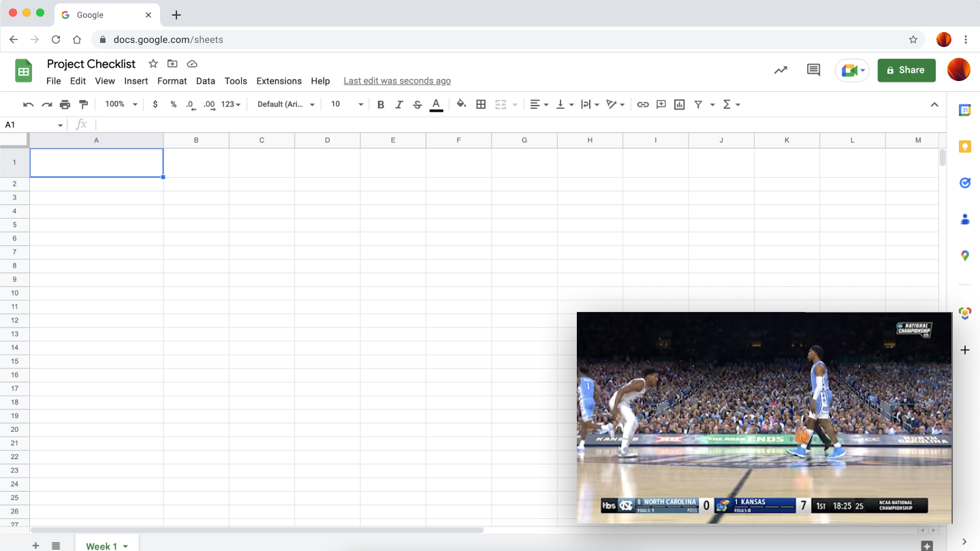
Task: Open the zoom level 100% dropdown
Action: pos(121,104)
